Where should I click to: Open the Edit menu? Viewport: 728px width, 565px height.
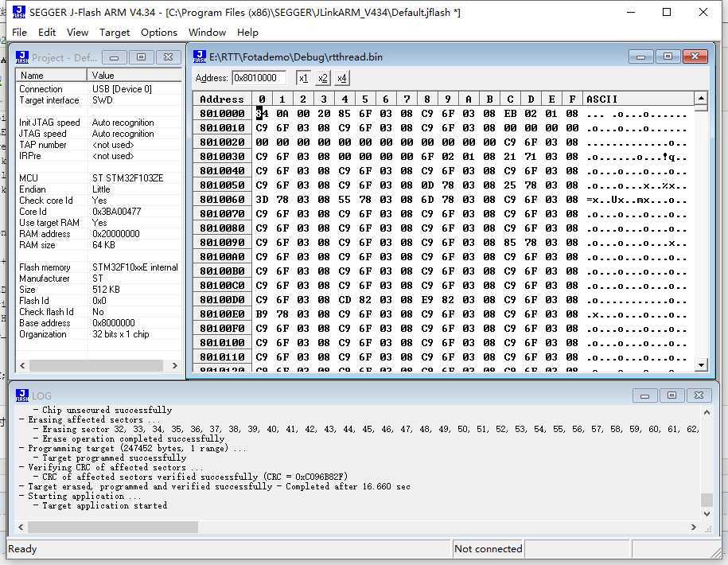coord(47,33)
